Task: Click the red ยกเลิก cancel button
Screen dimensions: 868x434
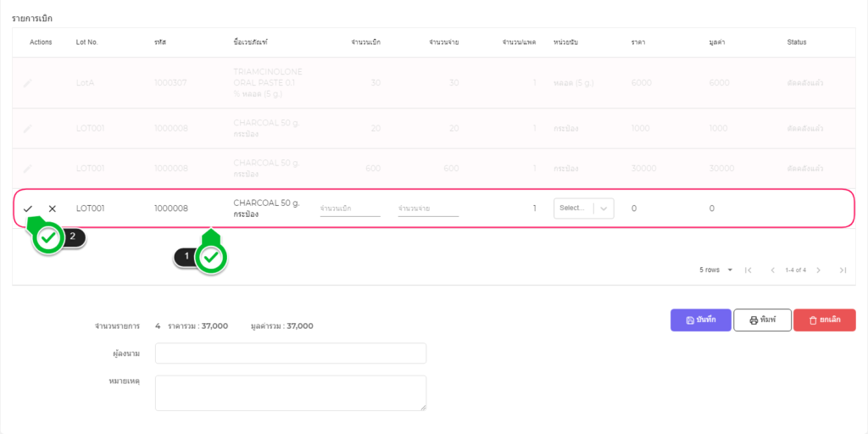Action: coord(824,320)
